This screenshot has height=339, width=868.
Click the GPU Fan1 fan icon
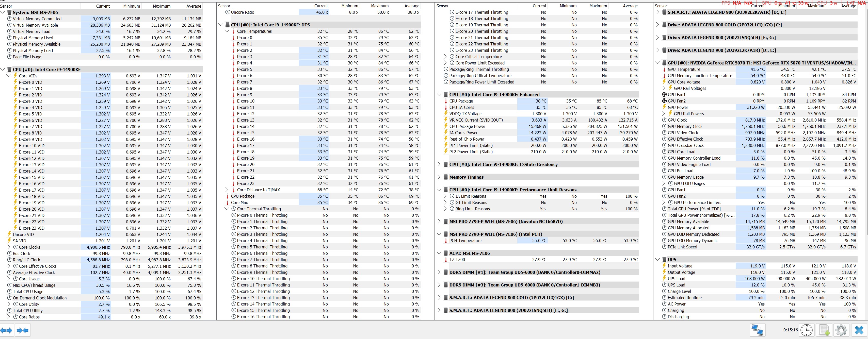click(x=664, y=95)
